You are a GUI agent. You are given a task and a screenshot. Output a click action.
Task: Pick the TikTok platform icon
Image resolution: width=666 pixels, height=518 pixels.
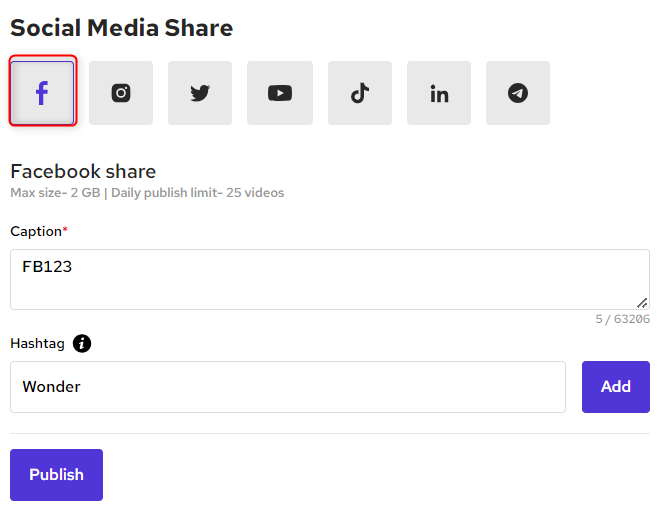coord(360,93)
